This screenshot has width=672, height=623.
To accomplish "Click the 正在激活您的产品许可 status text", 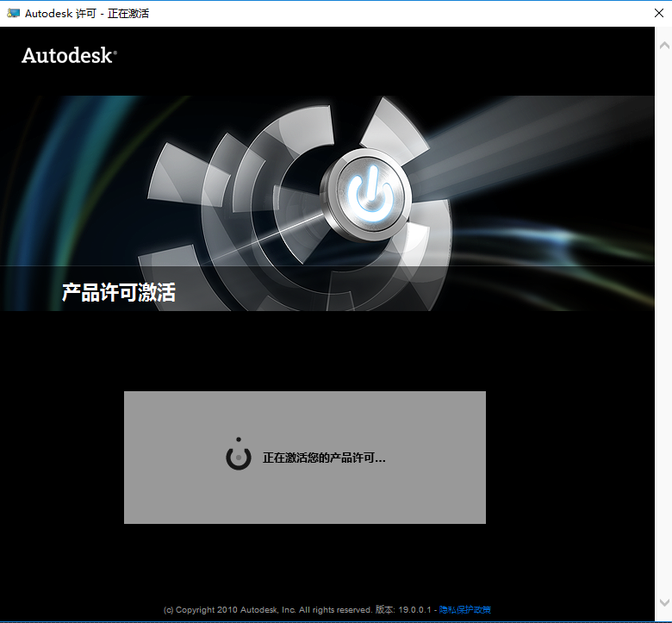I will (x=324, y=458).
